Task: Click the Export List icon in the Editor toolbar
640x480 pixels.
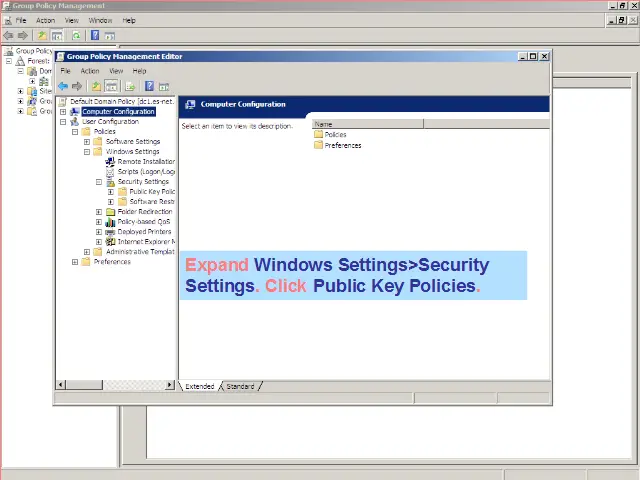Action: [x=130, y=86]
